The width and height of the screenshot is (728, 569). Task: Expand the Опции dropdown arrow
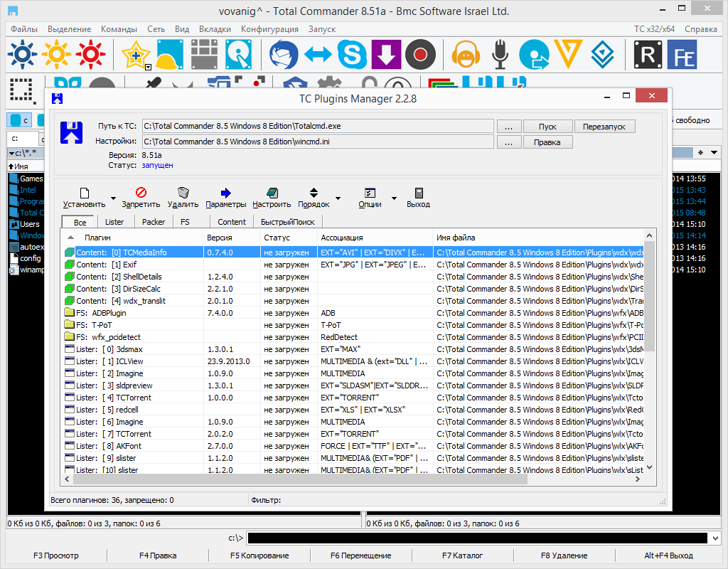pyautogui.click(x=394, y=198)
